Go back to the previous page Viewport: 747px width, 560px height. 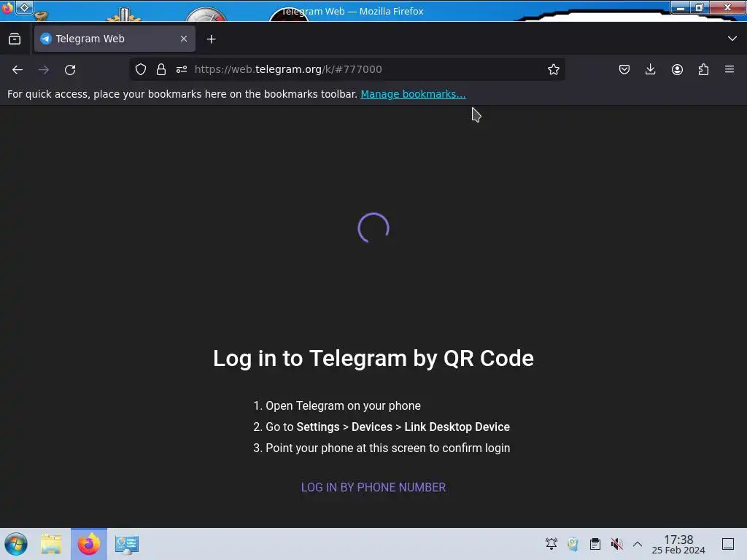point(18,69)
